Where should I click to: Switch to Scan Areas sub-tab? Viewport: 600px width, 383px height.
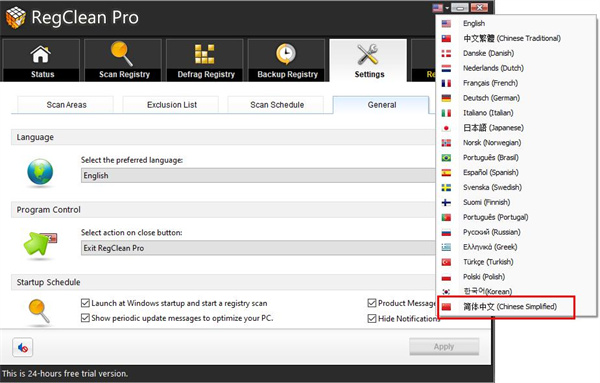click(66, 105)
